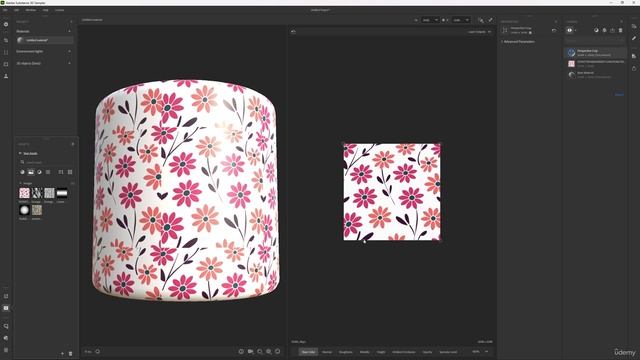The image size is (640, 360).
Task: Click the blue link below the layers list
Action: click(x=619, y=95)
